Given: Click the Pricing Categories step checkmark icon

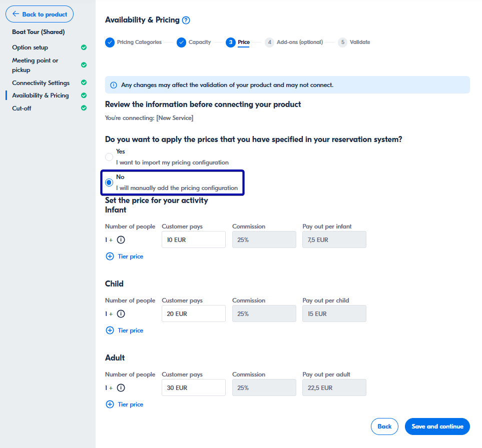Looking at the screenshot, I should point(110,42).
